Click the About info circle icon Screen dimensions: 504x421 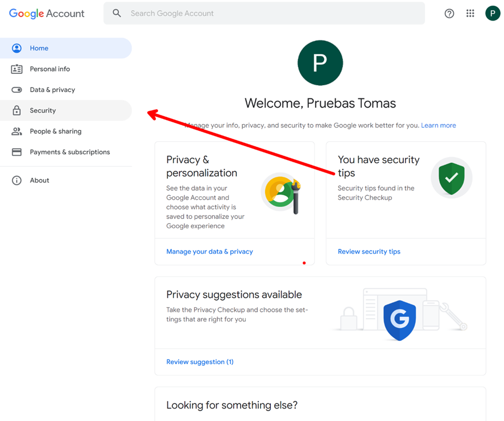pyautogui.click(x=17, y=180)
